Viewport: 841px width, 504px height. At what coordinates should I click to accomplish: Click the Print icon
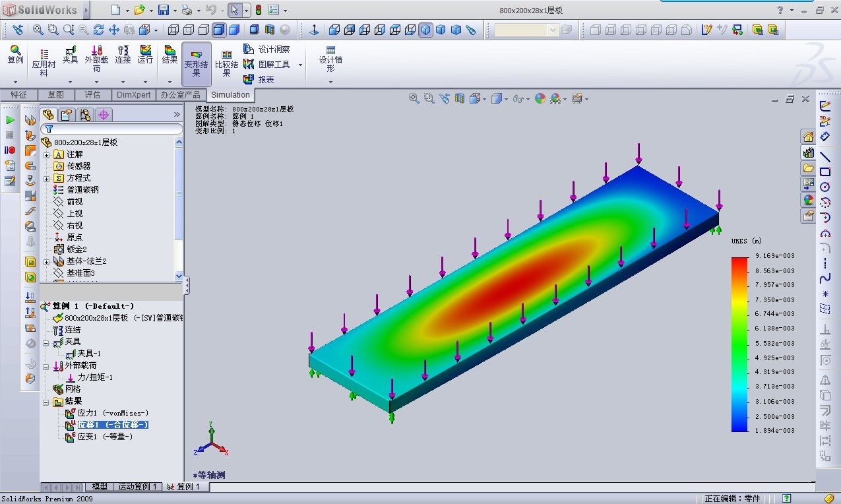pyautogui.click(x=187, y=10)
